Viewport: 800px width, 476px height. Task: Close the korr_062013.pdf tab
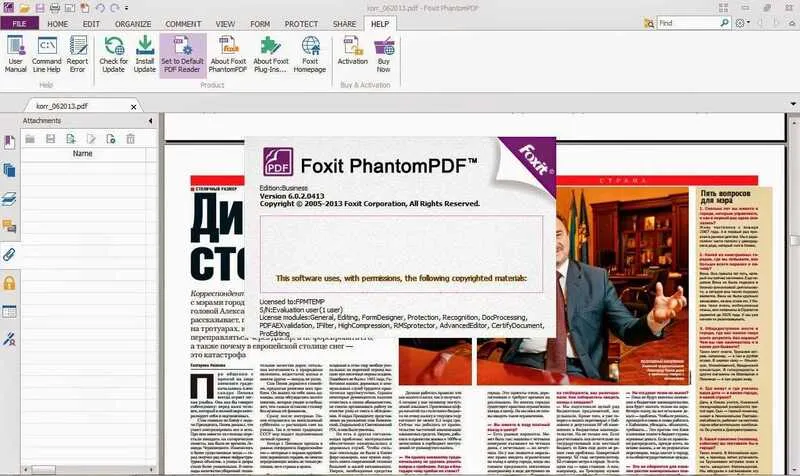click(x=134, y=107)
